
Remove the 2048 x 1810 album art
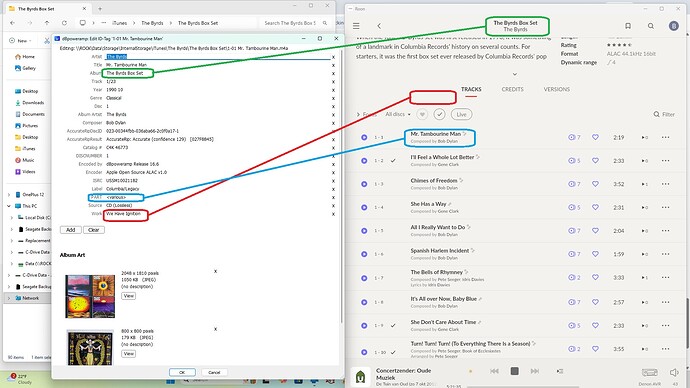tap(216, 271)
